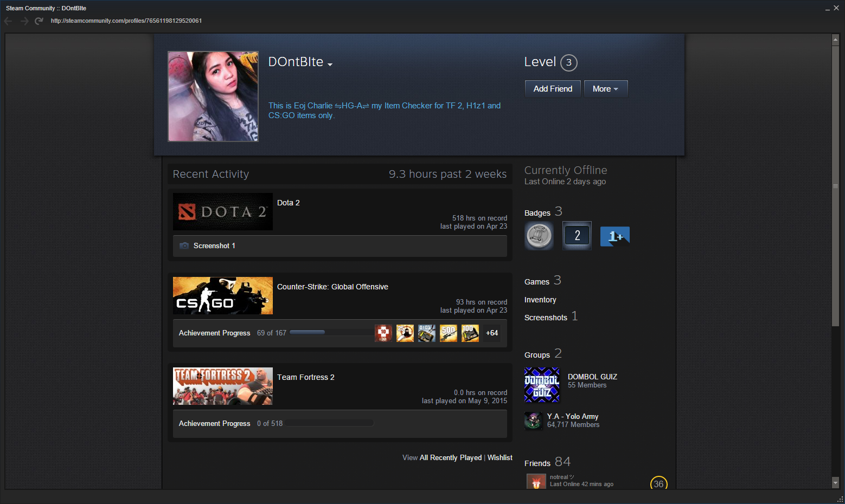Open the level 2 badge icon
Image resolution: width=845 pixels, height=504 pixels.
[x=577, y=236]
